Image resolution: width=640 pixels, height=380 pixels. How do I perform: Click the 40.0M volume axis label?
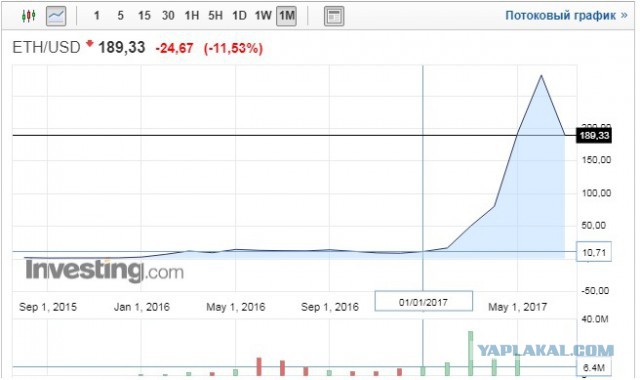click(x=595, y=319)
